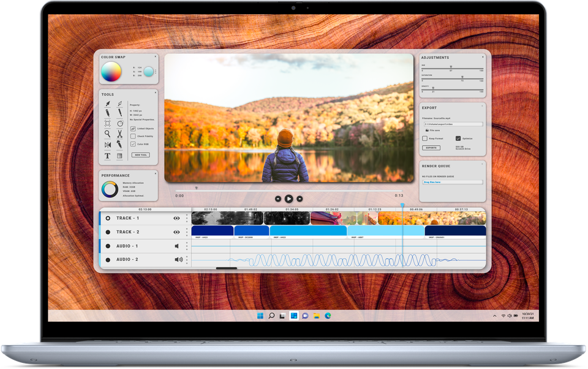
Task: Pick a hue on the color wheel
Action: pos(111,71)
